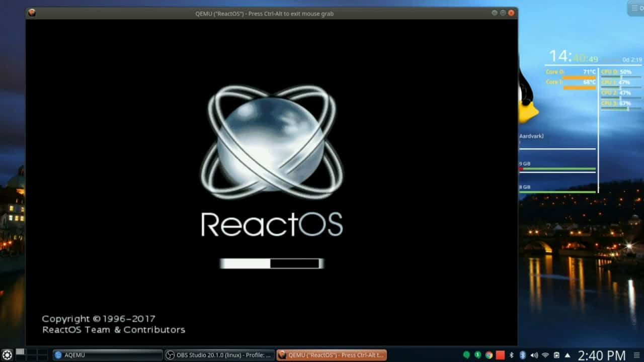Click the Hangouts tray icon with badge 1
Image resolution: width=644 pixels, height=362 pixels.
click(477, 355)
